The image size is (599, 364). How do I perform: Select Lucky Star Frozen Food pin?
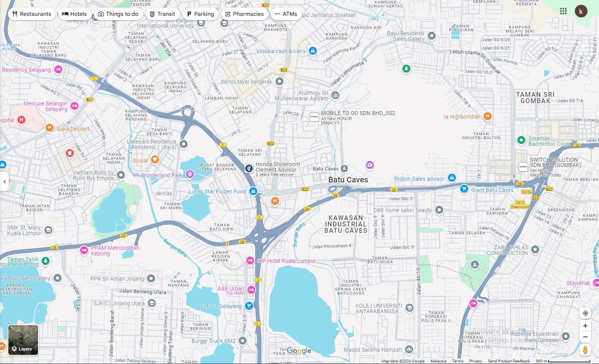pyautogui.click(x=253, y=192)
